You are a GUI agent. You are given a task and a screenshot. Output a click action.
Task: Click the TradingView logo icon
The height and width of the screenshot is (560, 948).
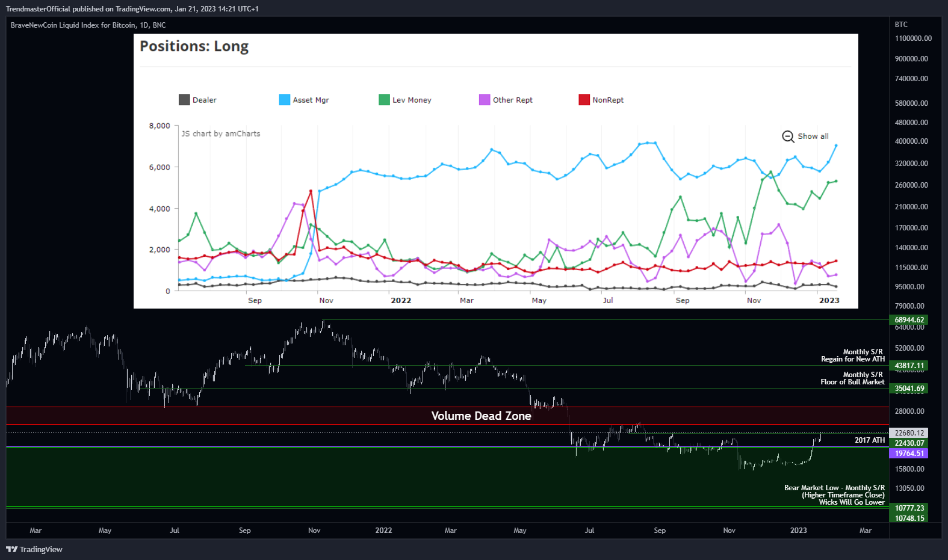pyautogui.click(x=11, y=549)
